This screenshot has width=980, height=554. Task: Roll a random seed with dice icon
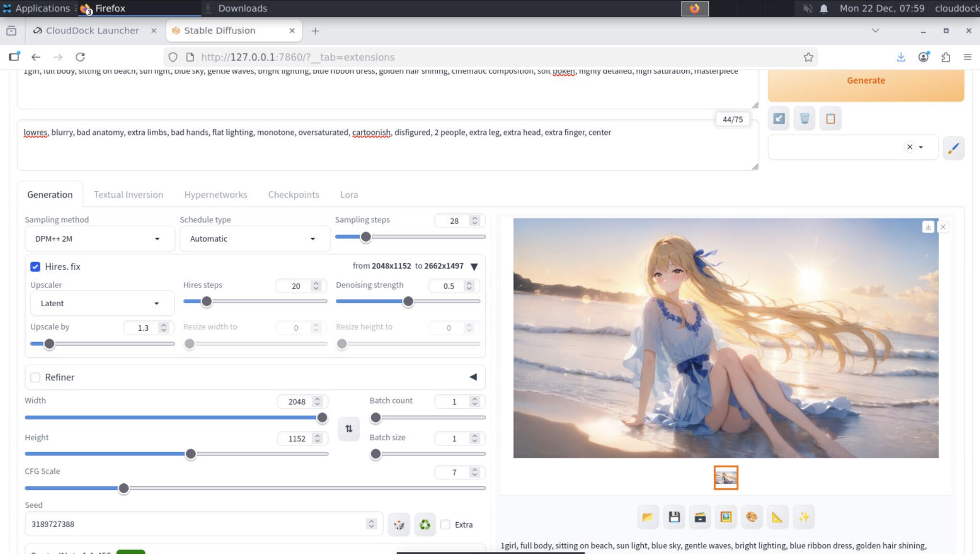coord(399,524)
